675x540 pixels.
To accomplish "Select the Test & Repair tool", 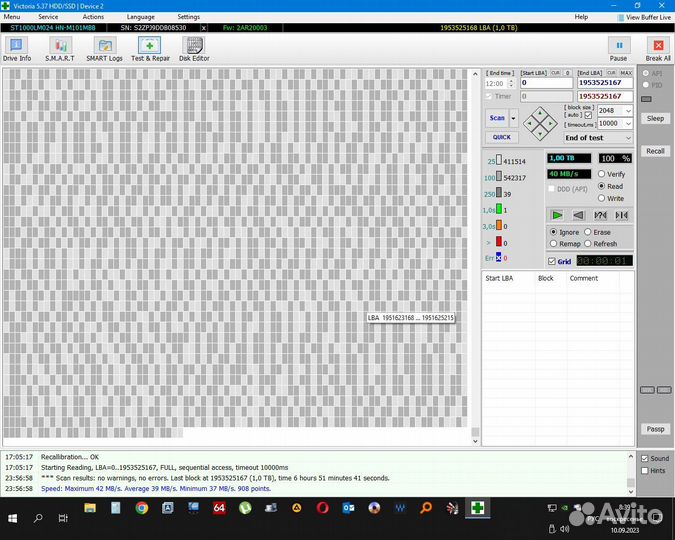I will point(150,50).
